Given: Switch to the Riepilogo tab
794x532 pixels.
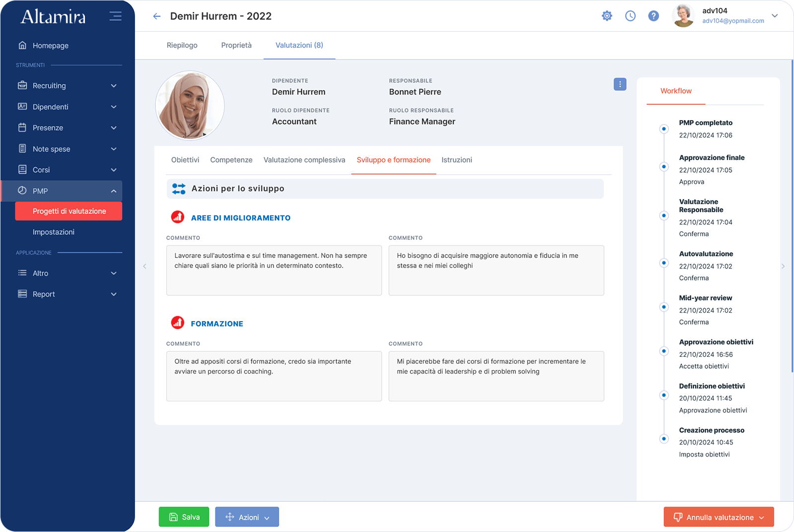Looking at the screenshot, I should (182, 45).
